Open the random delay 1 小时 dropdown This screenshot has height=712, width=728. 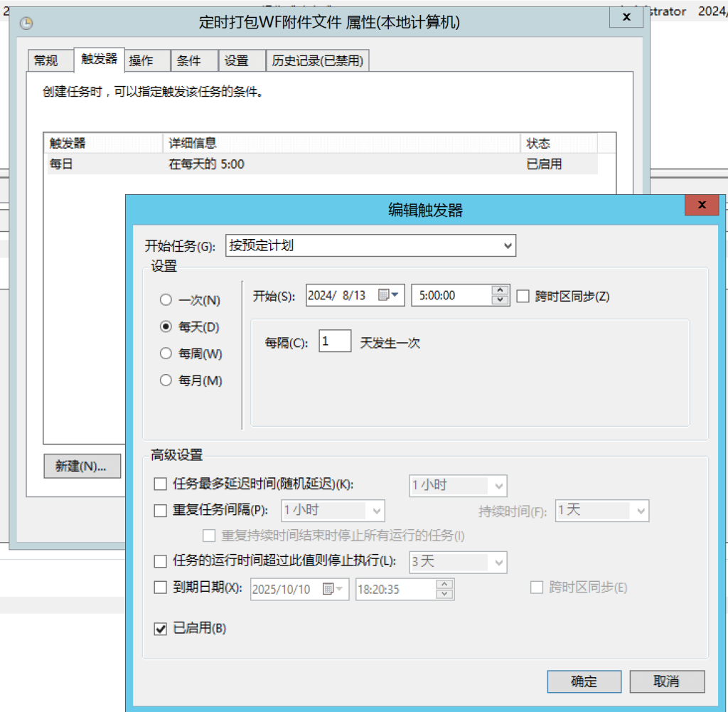(x=458, y=486)
